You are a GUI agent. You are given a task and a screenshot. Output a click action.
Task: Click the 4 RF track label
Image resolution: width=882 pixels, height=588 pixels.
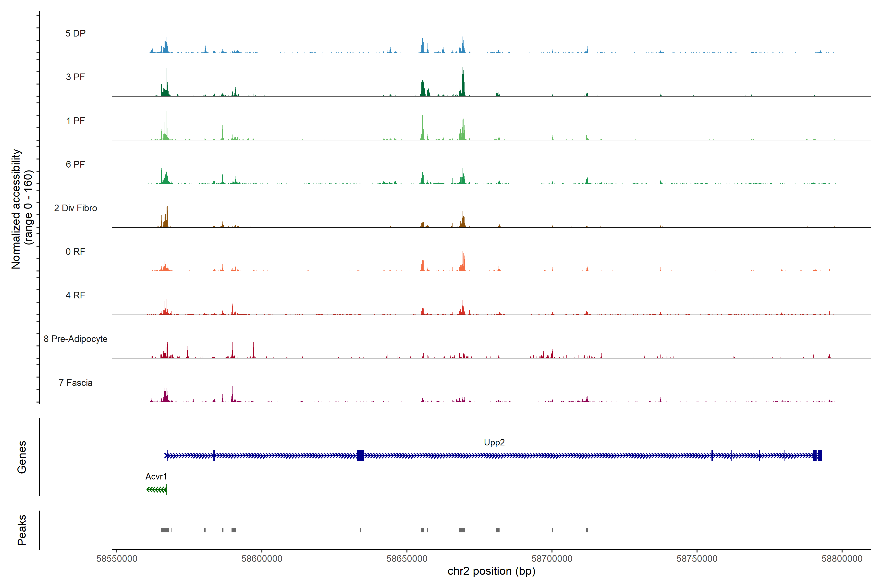point(75,295)
